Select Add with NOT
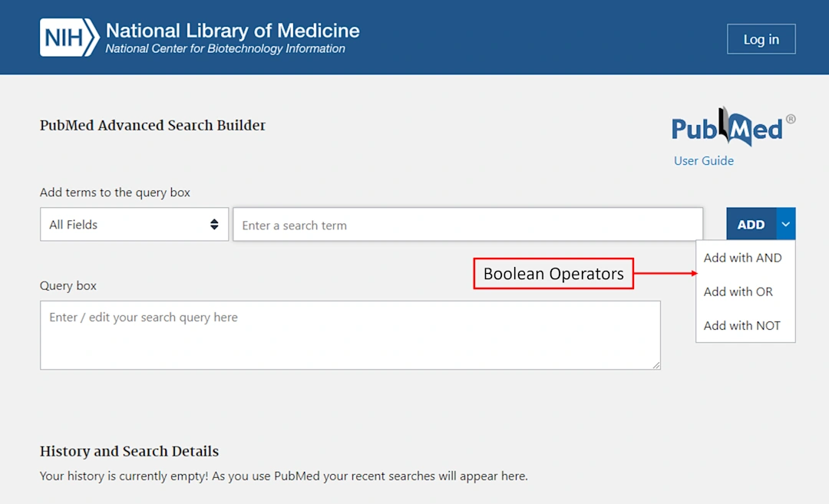 (741, 325)
